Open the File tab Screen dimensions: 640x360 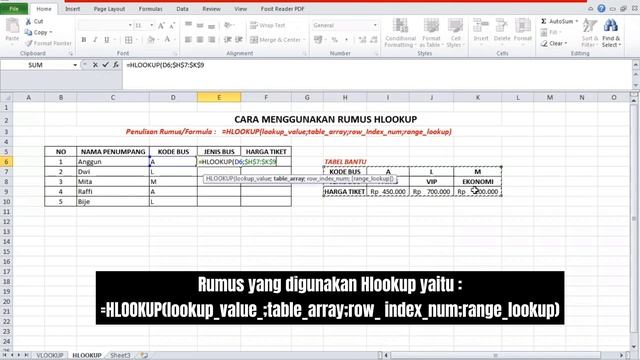(x=14, y=9)
